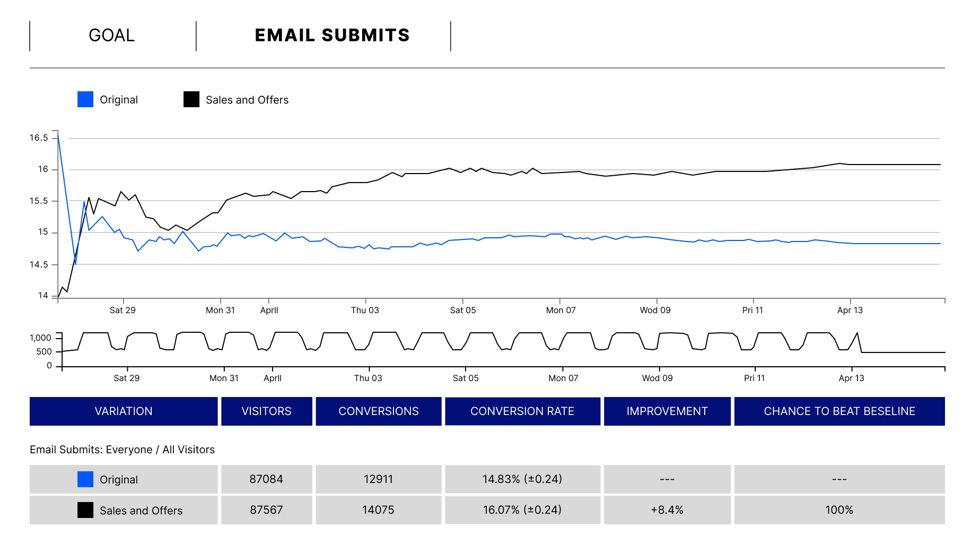980x552 pixels.
Task: Click the Sat 05 marker on main chart axis
Action: [x=463, y=310]
